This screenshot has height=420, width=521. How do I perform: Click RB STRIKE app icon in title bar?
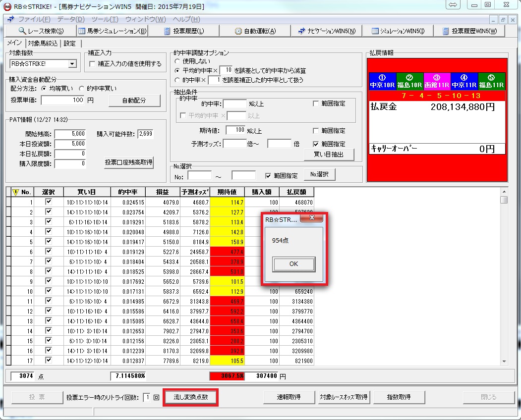click(x=7, y=6)
